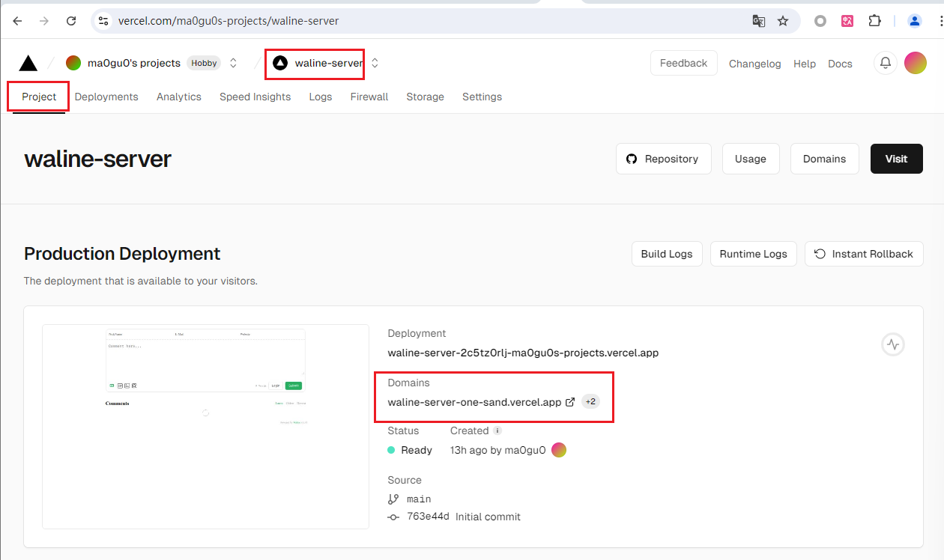Screen dimensions: 944x560
Task: Open site information icon in address bar
Action: coord(104,21)
